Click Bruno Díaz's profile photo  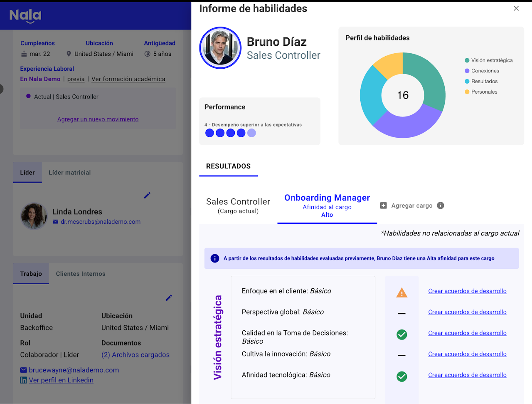[x=220, y=48]
